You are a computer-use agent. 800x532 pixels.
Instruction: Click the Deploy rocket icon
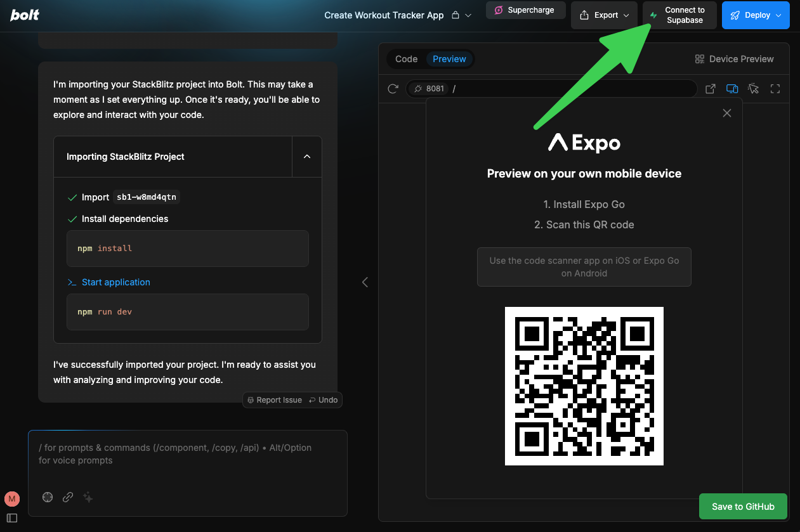[x=735, y=15]
